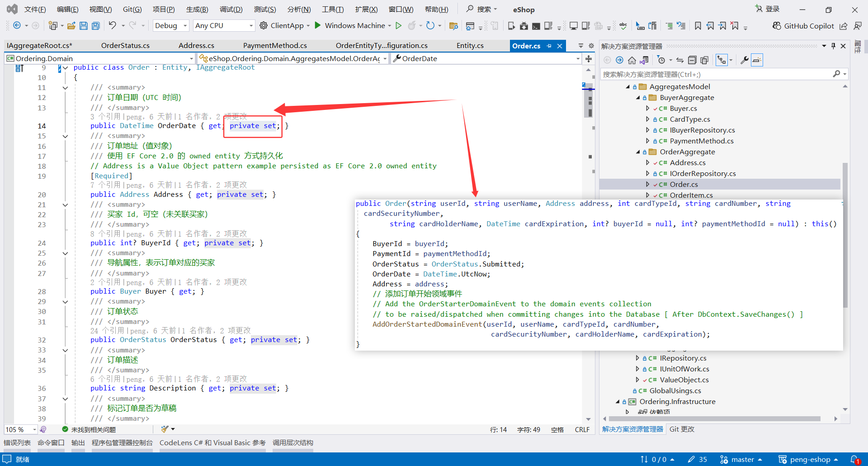Click the Undo arrow icon
The height and width of the screenshot is (466, 868).
tap(113, 26)
